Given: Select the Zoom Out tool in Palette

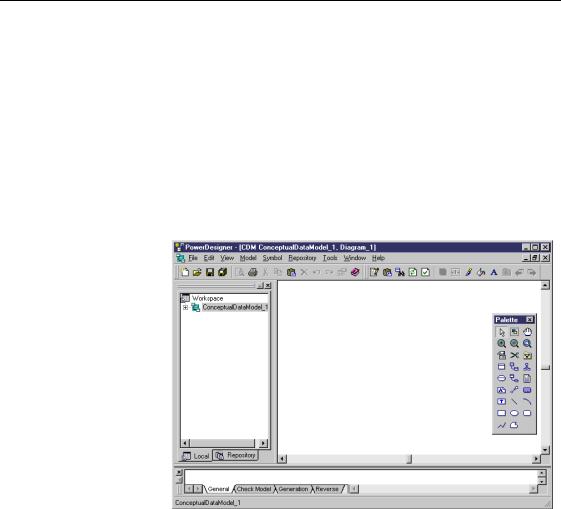Looking at the screenshot, I should pyautogui.click(x=514, y=344).
